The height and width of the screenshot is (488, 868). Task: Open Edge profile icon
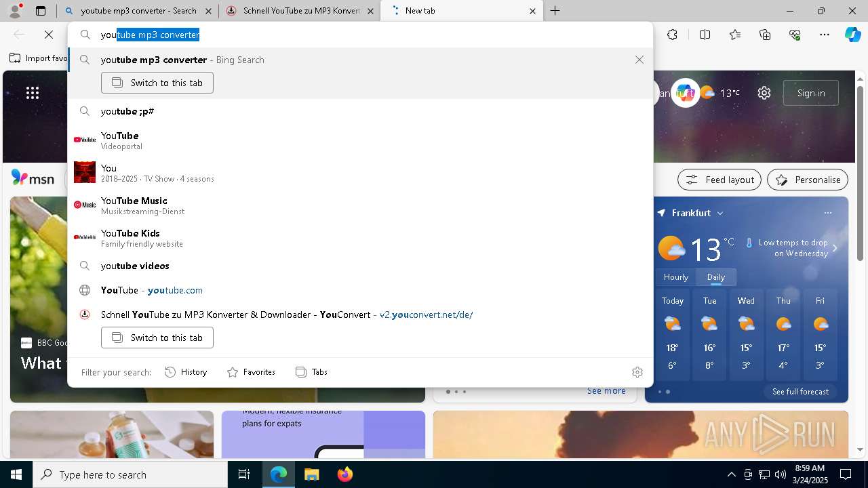click(15, 10)
